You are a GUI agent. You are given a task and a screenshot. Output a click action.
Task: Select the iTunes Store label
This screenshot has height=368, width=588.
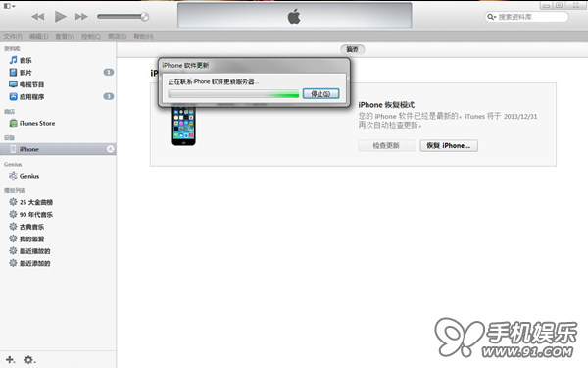(37, 124)
